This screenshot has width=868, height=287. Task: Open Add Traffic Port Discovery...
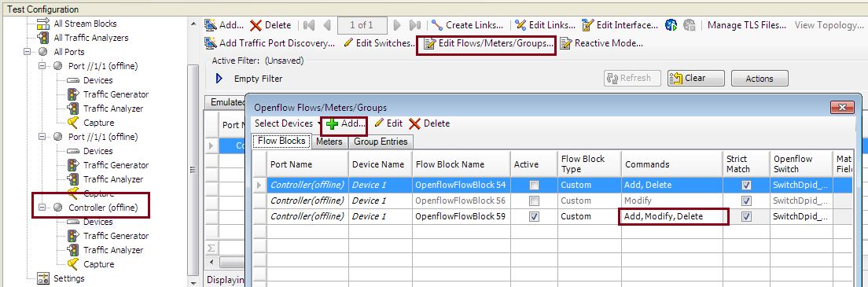[x=270, y=43]
